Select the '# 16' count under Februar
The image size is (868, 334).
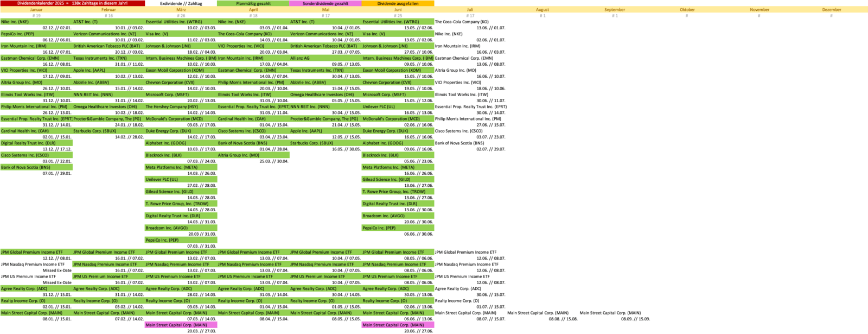(x=108, y=16)
